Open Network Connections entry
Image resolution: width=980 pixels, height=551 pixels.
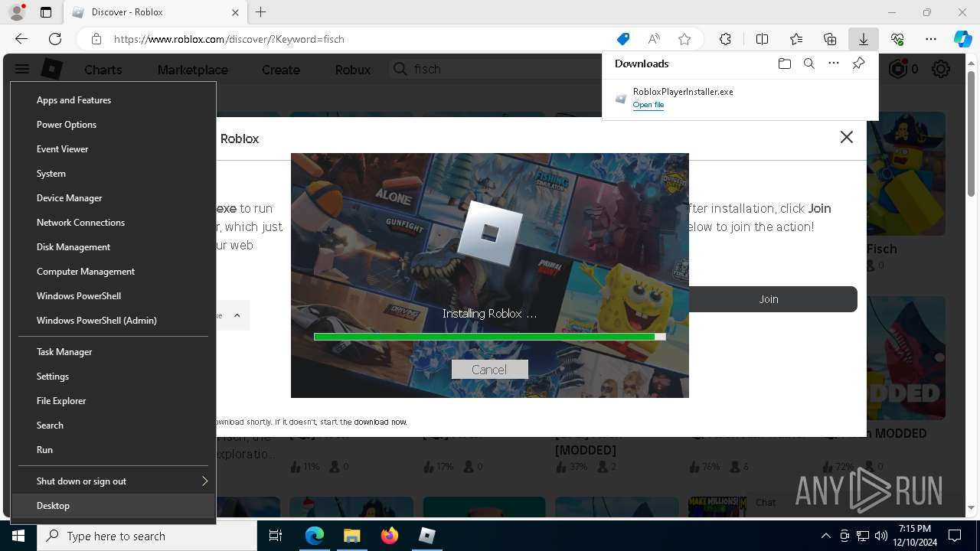113,223
